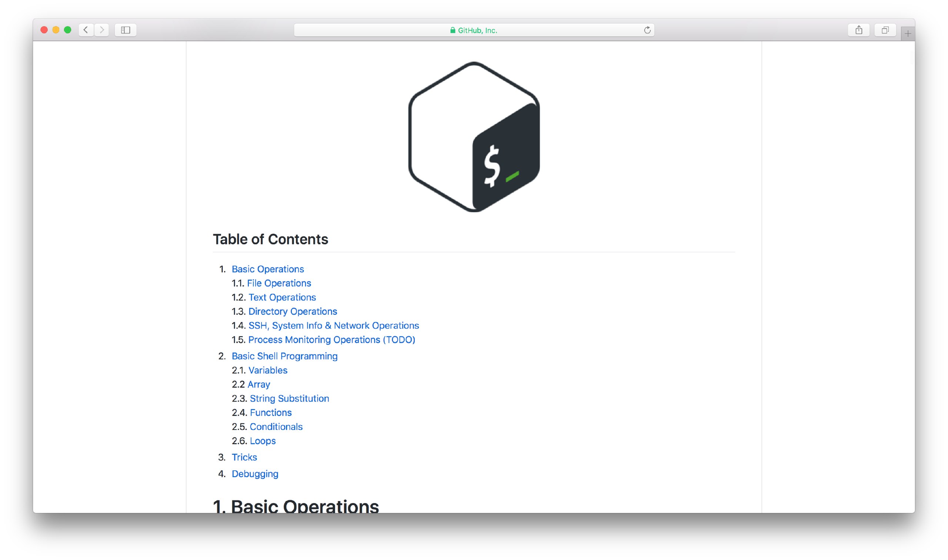Reload the page using the refresh icon
Image resolution: width=948 pixels, height=560 pixels.
[x=647, y=30]
